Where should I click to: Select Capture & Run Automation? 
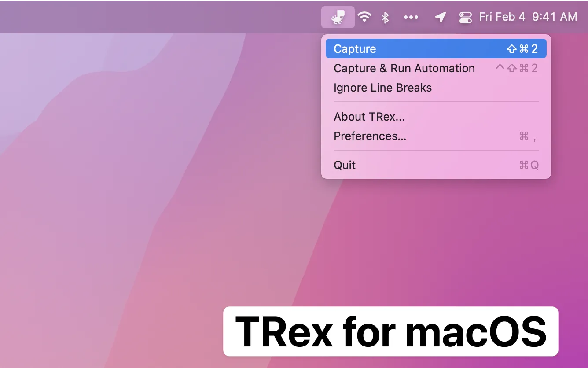[x=436, y=68]
